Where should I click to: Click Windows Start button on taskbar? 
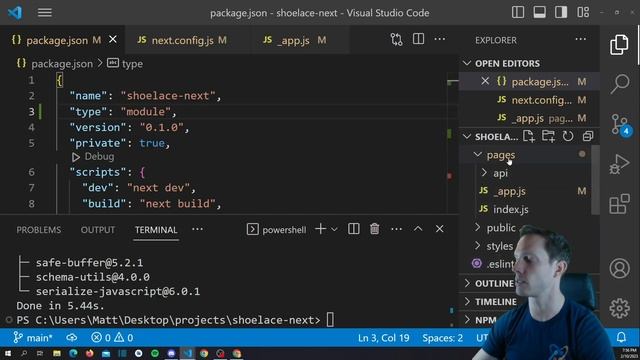(x=8, y=353)
